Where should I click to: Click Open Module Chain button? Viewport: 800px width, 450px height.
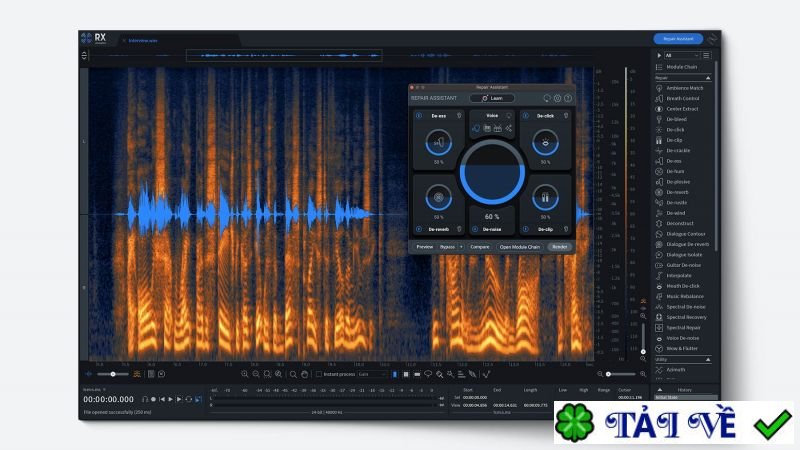(x=519, y=247)
